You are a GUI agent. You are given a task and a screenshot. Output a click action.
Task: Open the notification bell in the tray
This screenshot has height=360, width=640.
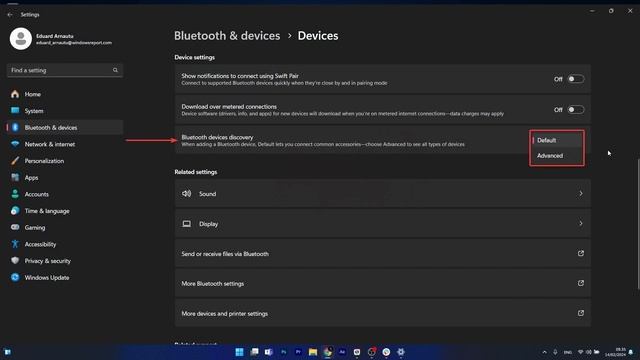tap(631, 352)
